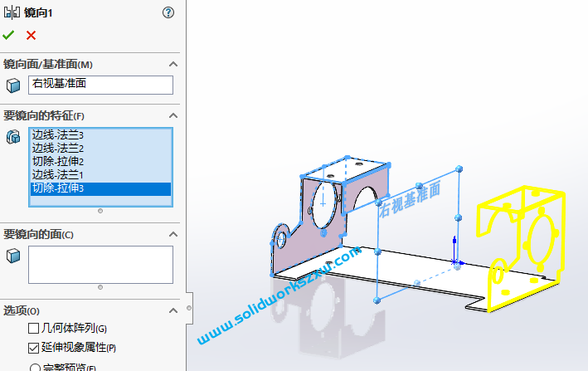Click the feature list resize handle dot
This screenshot has width=588, height=371.
(x=100, y=211)
